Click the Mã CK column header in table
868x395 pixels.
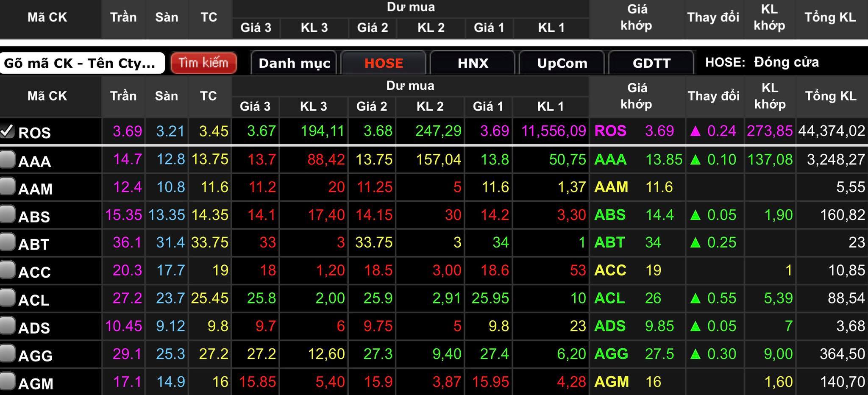tap(47, 96)
